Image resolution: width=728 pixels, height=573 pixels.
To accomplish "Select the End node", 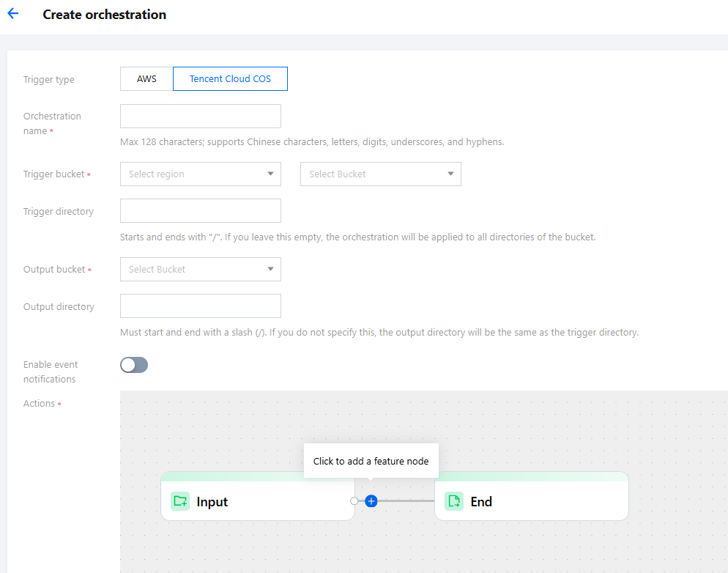I will tap(542, 501).
